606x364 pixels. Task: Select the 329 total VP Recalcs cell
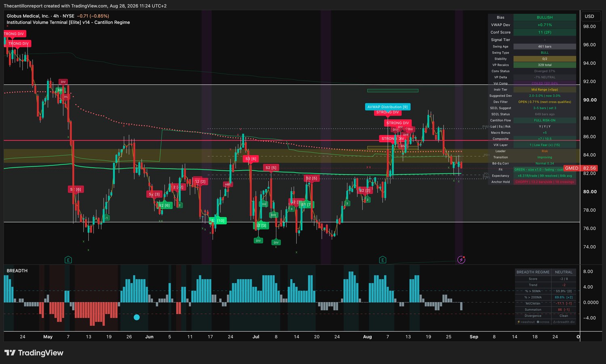click(x=545, y=65)
